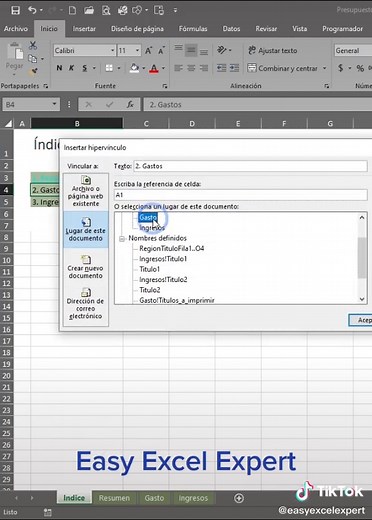Switch to the Programador ribbon tab
Screen dimensions: 372x520
coord(342,29)
